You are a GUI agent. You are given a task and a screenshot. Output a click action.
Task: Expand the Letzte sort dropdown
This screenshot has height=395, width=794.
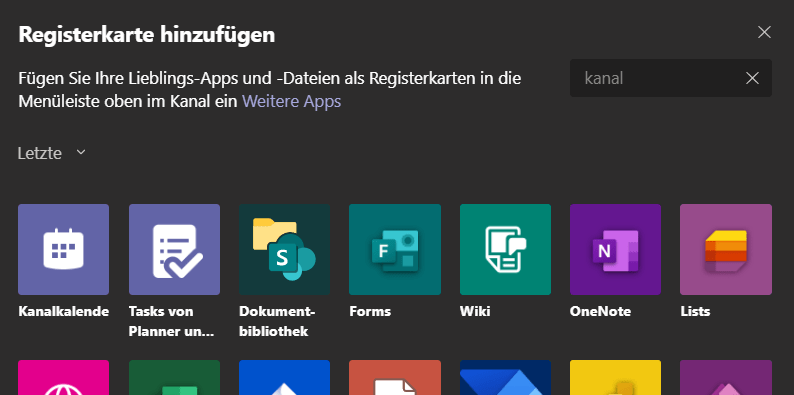52,153
